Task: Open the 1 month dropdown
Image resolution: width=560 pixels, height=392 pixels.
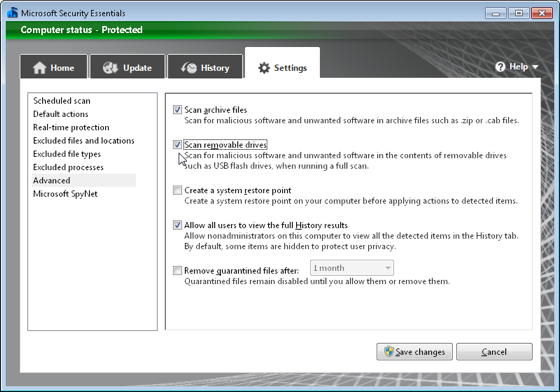Action: [x=352, y=268]
